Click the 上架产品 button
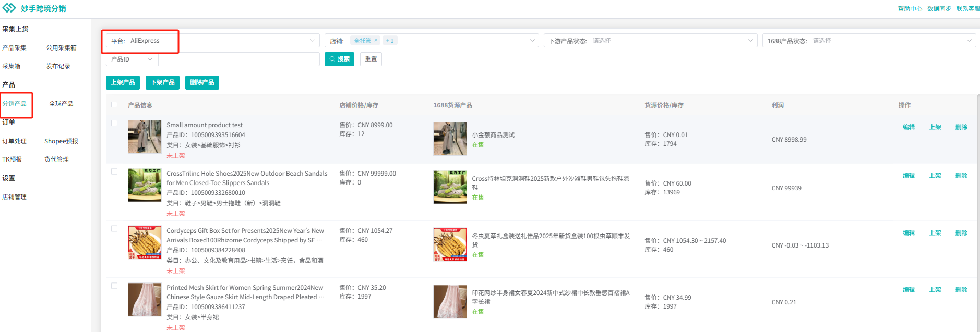Viewport: 980px width, 332px height. 123,82
